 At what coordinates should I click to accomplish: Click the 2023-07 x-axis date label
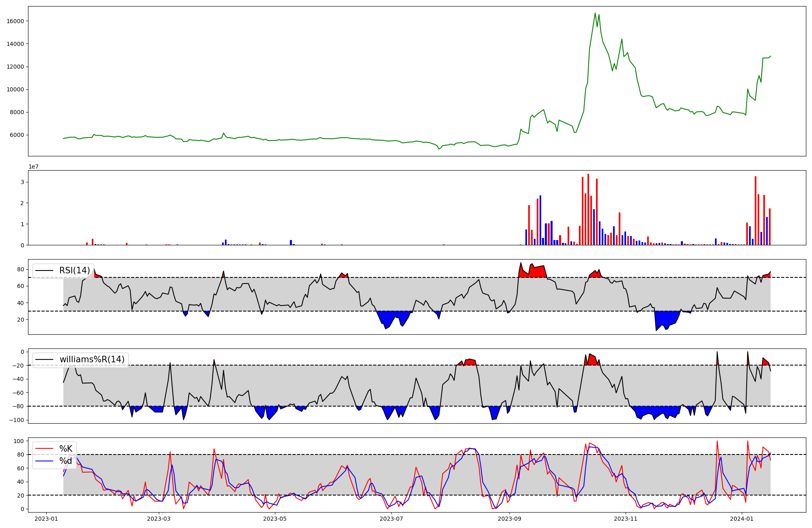pyautogui.click(x=391, y=519)
